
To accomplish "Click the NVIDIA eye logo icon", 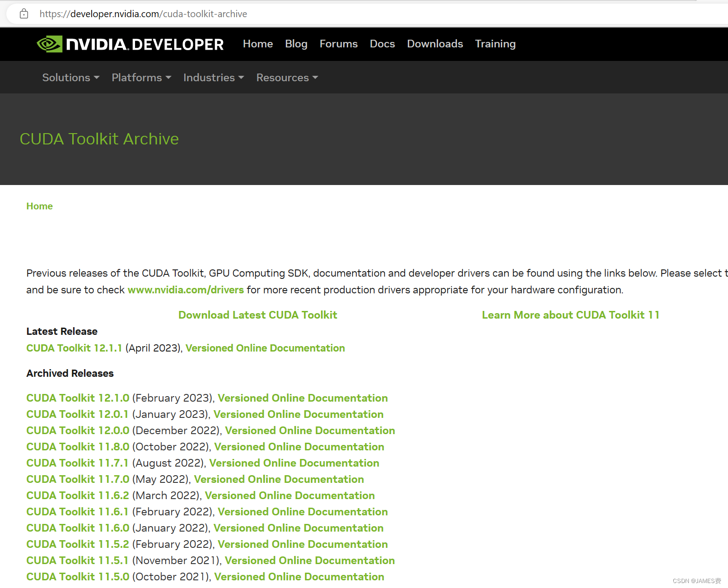I will point(49,44).
